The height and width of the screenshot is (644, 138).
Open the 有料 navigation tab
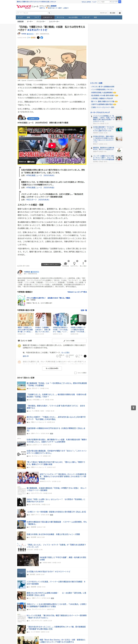click(95, 17)
